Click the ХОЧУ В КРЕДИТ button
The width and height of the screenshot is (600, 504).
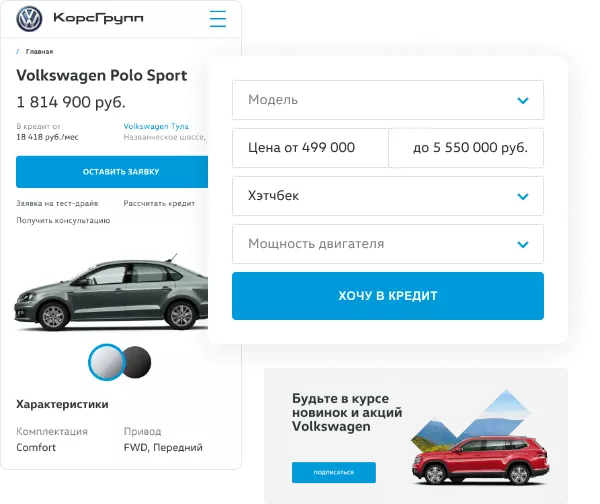(x=388, y=296)
